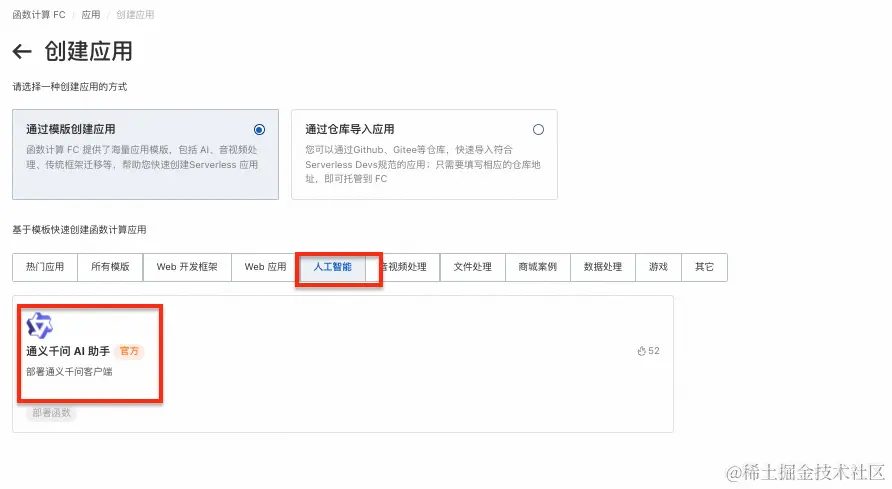The width and height of the screenshot is (892, 489).
Task: Open the 音视频处理 tab
Action: (403, 267)
